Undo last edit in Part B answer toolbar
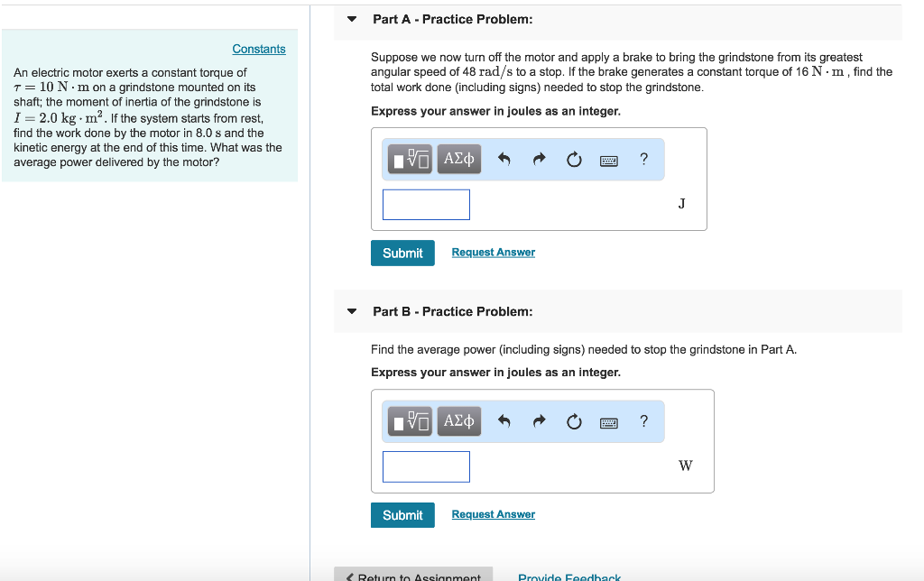 pos(504,421)
